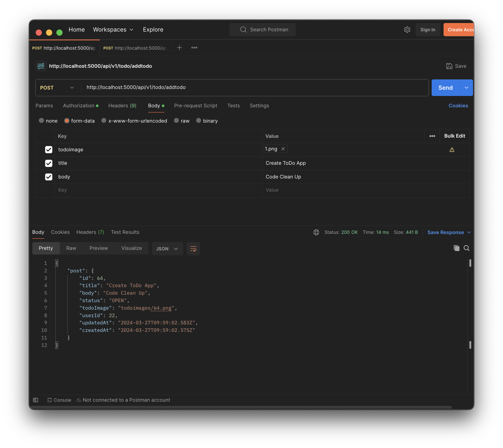The height and width of the screenshot is (448, 503).
Task: Click the Send button
Action: [x=445, y=88]
